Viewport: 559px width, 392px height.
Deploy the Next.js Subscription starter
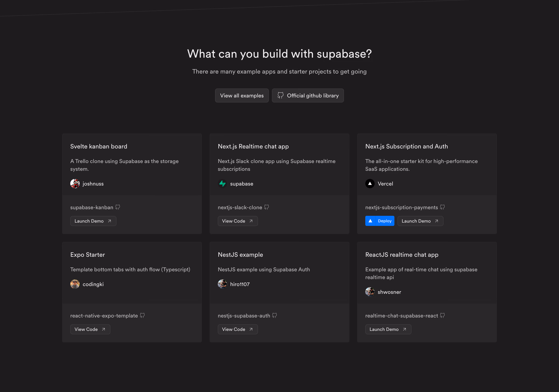pyautogui.click(x=380, y=221)
